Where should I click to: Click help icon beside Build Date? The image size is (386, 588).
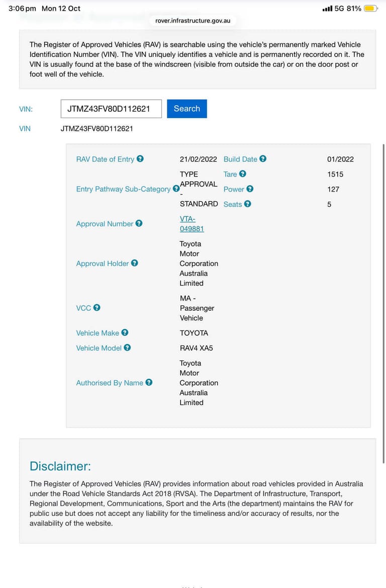pyautogui.click(x=263, y=158)
